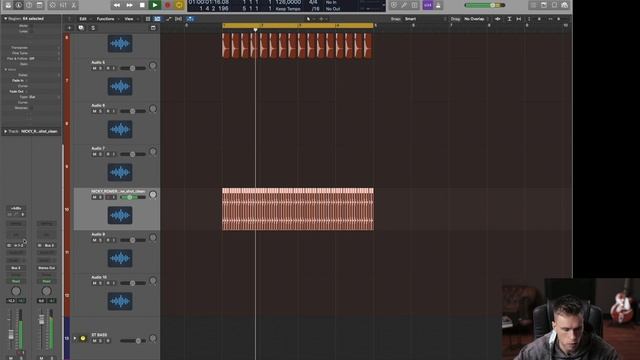Open the Editors scissors icon
Image resolution: width=640 pixels, height=360 pixels.
pyautogui.click(x=74, y=5)
